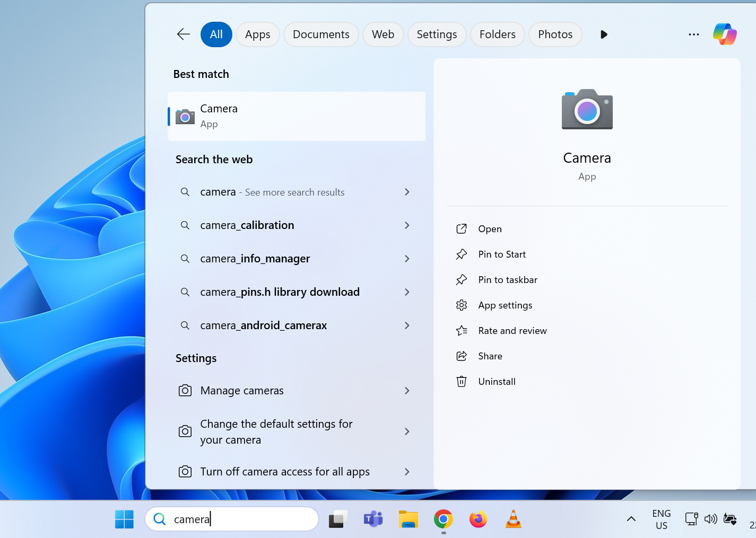Click the Windows Start button
This screenshot has height=538, width=756.
point(125,519)
